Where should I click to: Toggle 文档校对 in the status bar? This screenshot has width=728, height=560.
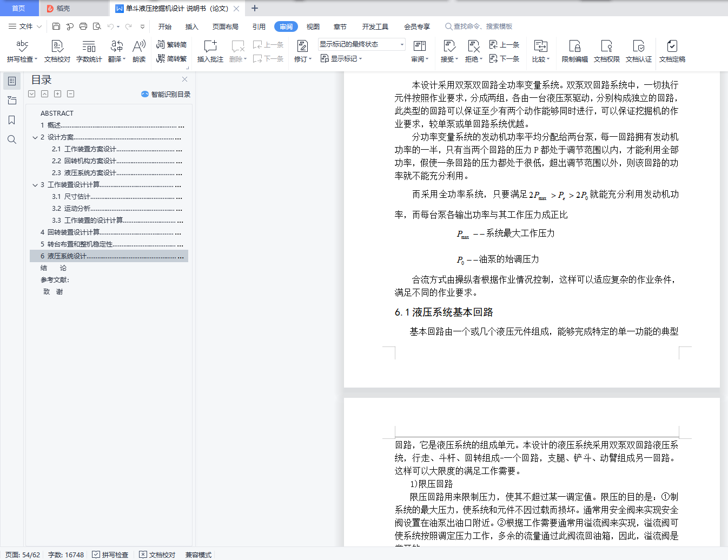point(157,555)
